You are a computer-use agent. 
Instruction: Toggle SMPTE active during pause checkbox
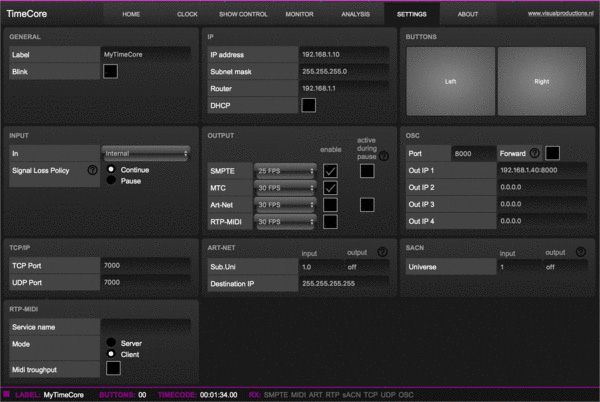(367, 171)
